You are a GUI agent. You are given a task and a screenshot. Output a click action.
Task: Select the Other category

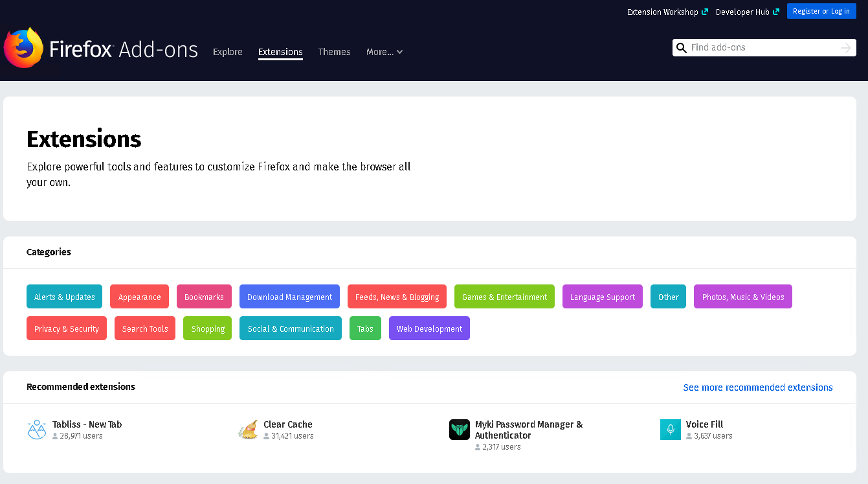(x=668, y=297)
